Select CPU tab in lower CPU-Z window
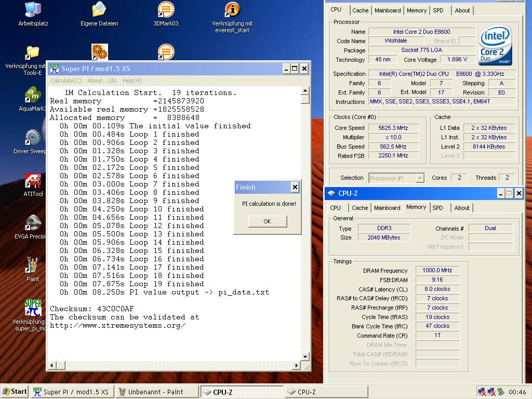Viewport: 532px width, 399px height. (x=335, y=208)
